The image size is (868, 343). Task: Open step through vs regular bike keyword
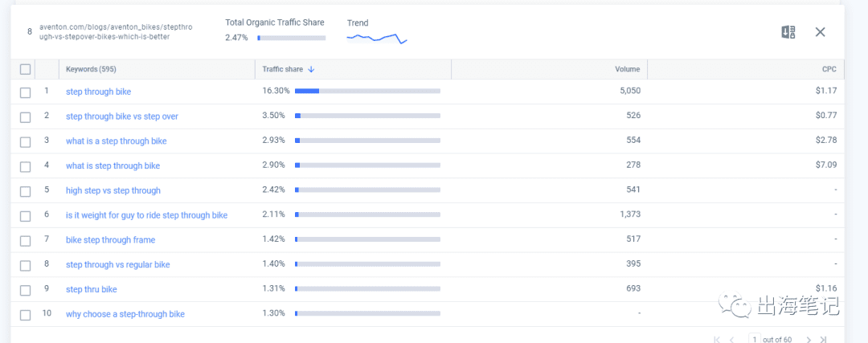point(118,264)
